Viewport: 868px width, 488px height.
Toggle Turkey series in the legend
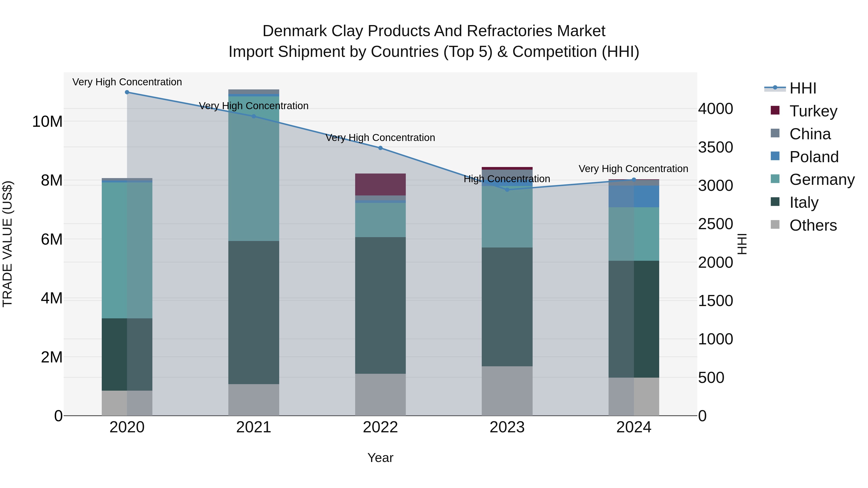804,111
